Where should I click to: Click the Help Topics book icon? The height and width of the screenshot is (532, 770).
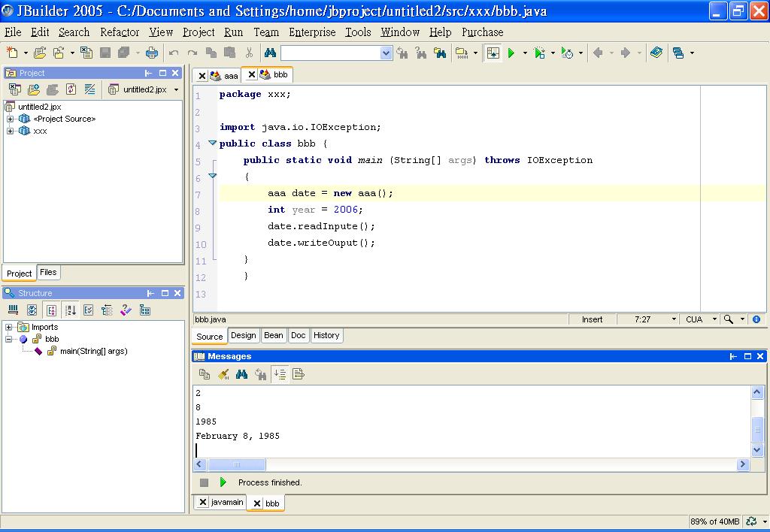[656, 53]
